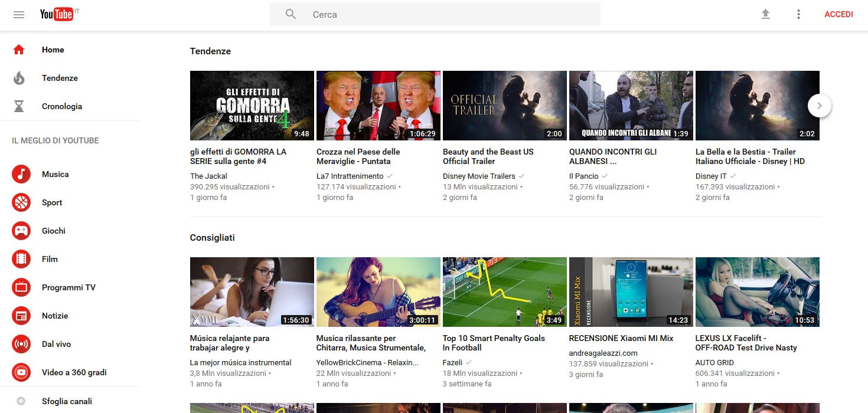Click 'LEXUS LX Facelift' video title
The image size is (868, 413).
(x=746, y=343)
